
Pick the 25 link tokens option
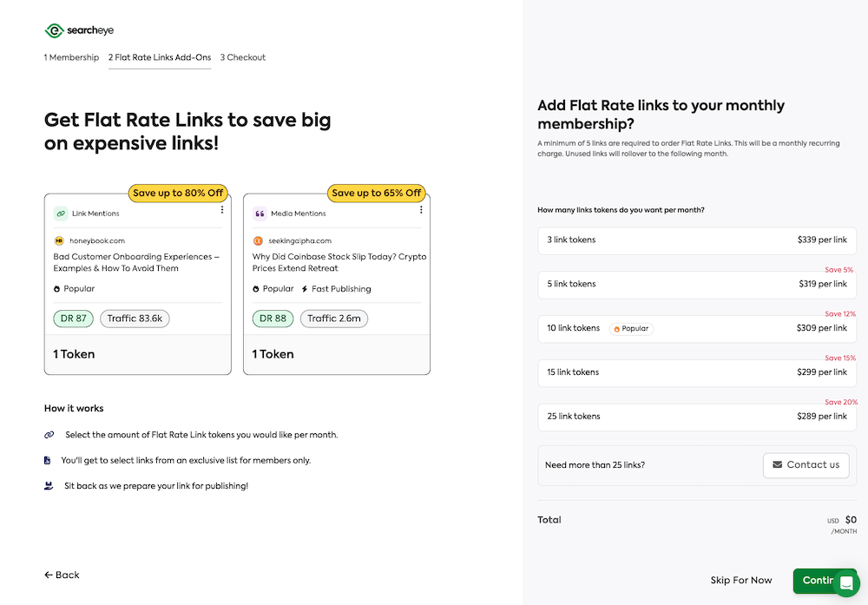tap(697, 417)
